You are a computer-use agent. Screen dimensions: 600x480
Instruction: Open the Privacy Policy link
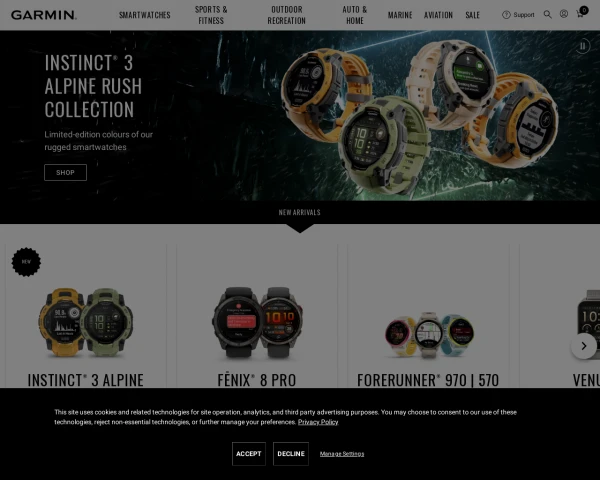(318, 422)
